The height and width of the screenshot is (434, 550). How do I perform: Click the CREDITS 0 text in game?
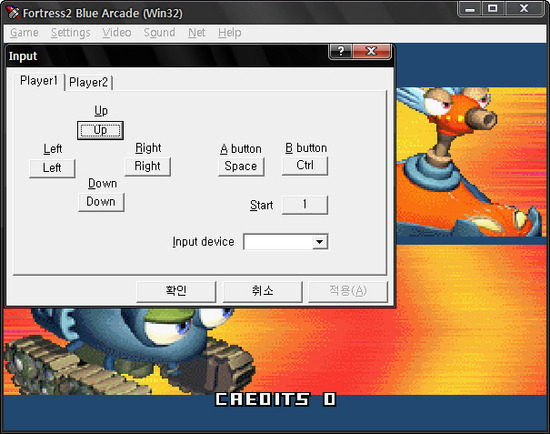(x=276, y=399)
